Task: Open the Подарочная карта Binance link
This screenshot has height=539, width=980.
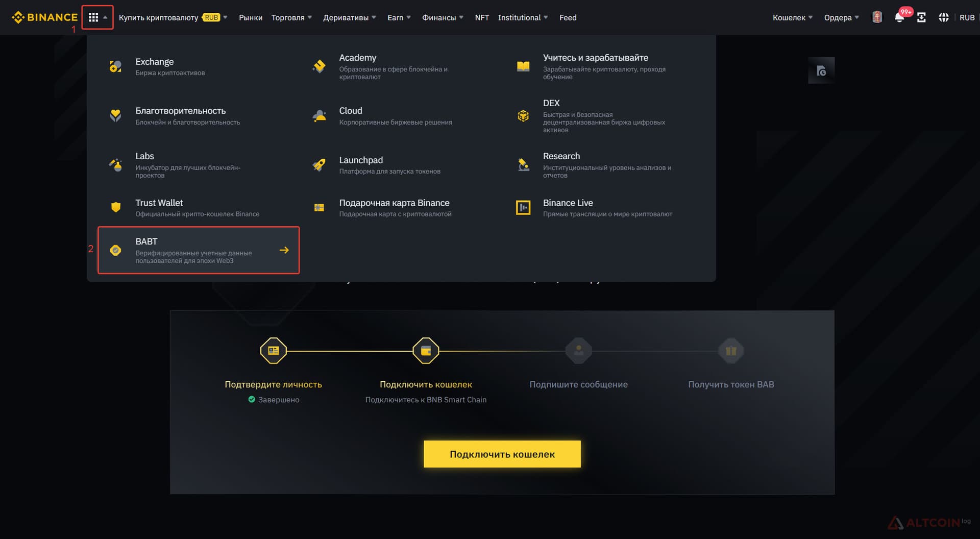Action: [394, 203]
